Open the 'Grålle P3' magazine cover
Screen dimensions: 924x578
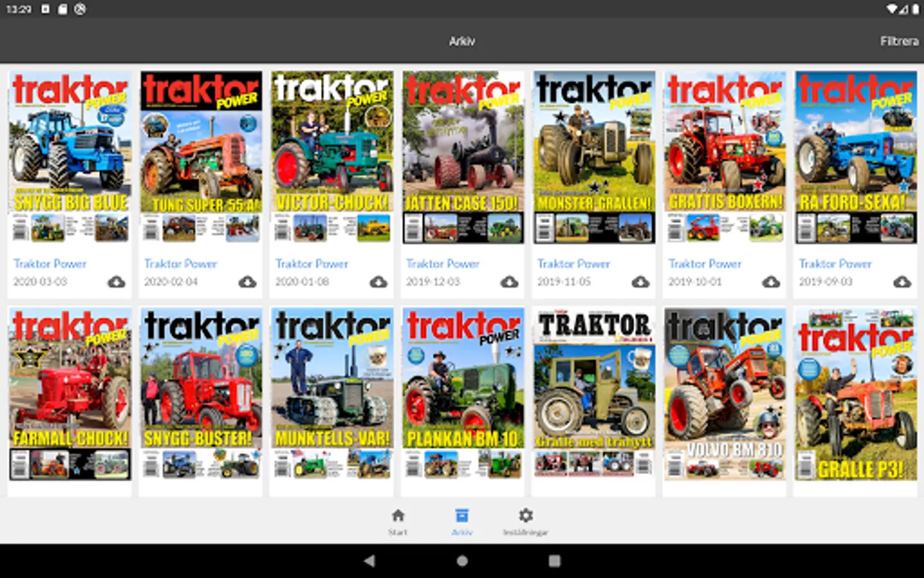[x=856, y=394]
